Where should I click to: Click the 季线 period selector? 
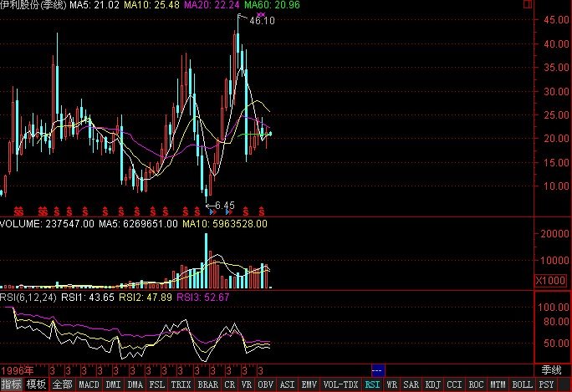click(552, 369)
